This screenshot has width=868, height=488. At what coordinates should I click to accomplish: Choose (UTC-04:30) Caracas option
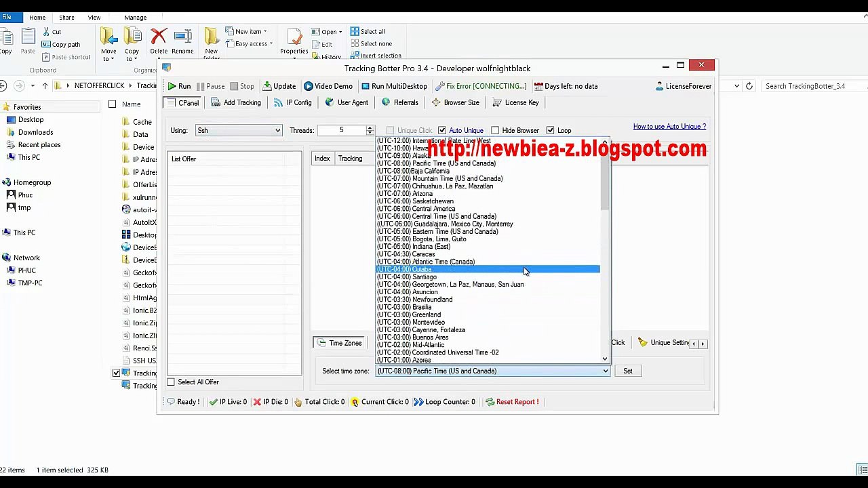pos(488,254)
